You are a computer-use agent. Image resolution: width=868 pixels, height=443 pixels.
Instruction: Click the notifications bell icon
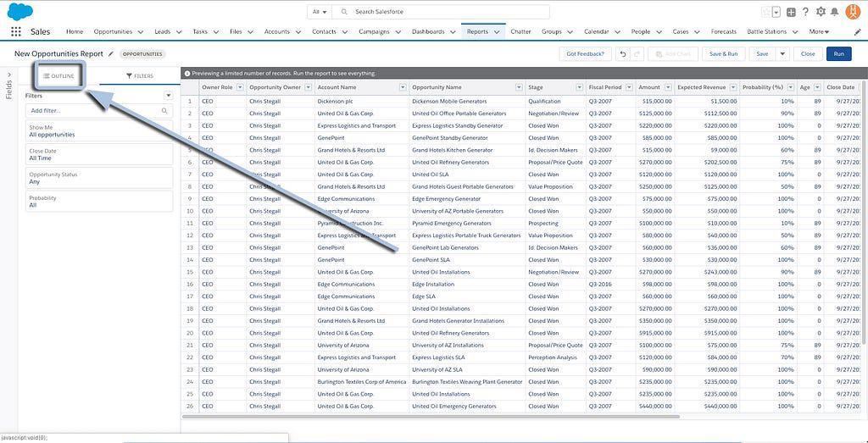point(835,12)
